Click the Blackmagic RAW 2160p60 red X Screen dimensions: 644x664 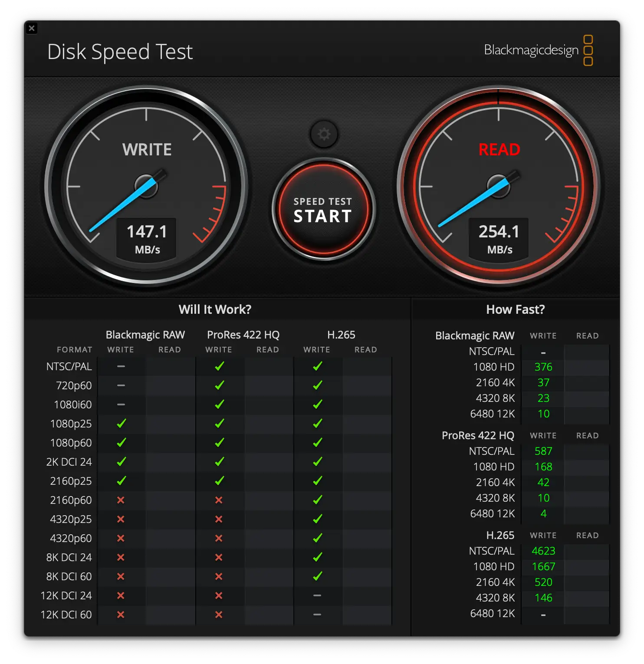tap(121, 500)
